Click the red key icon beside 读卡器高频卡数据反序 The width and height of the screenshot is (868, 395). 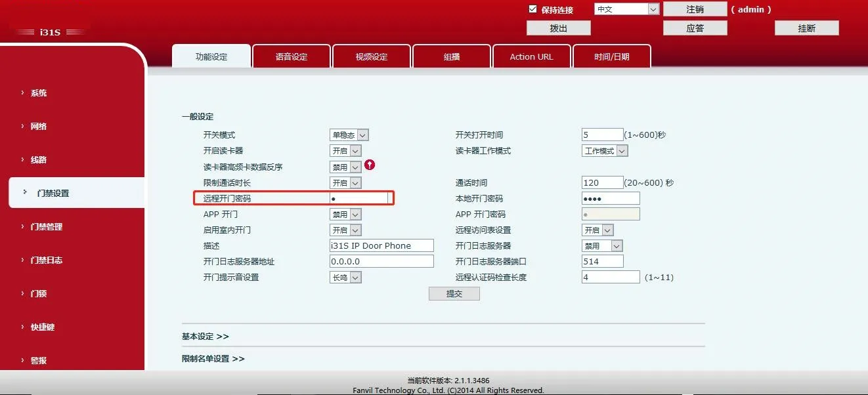(369, 165)
